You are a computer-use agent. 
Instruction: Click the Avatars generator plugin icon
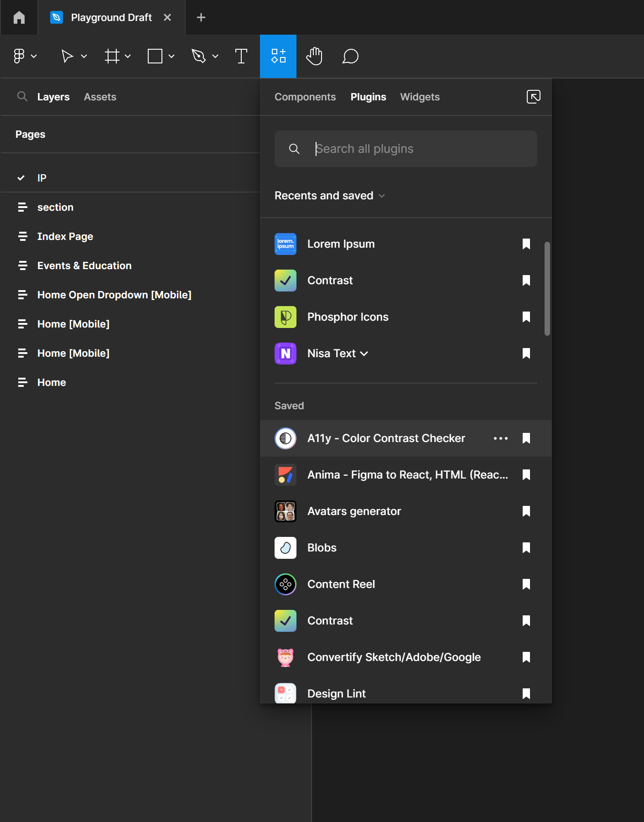coord(286,511)
